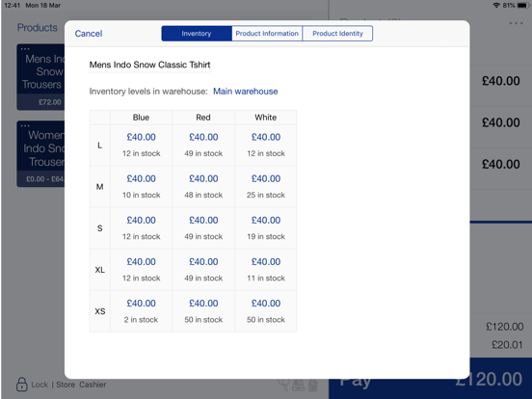Click the S size row label

[100, 228]
